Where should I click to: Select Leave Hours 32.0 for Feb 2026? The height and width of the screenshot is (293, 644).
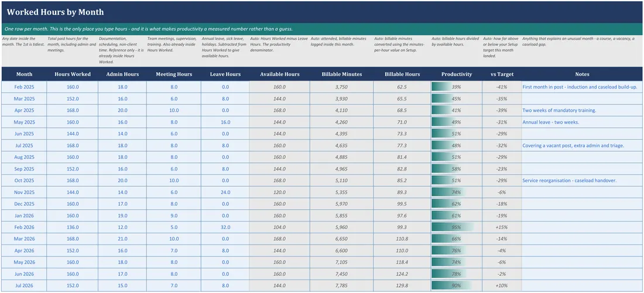tap(225, 227)
